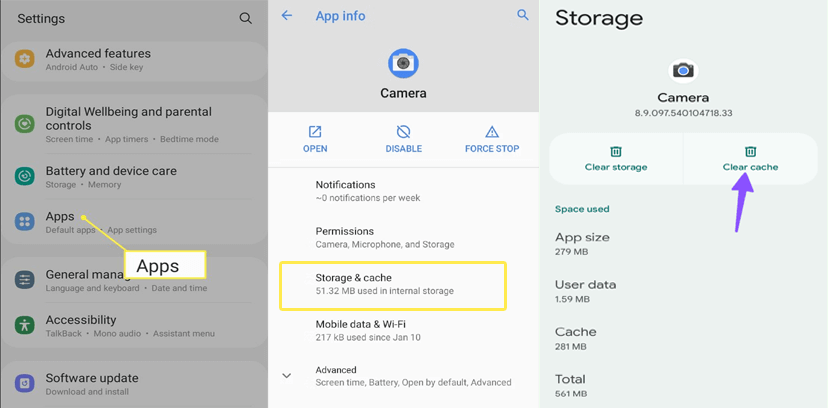Open Permissions for Camera app
Viewport: 828px width, 408px height.
(384, 237)
